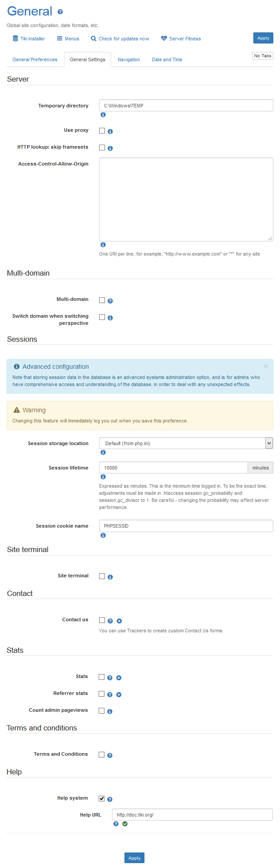
Task: Uncheck the Help system checkbox
Action: tap(102, 798)
